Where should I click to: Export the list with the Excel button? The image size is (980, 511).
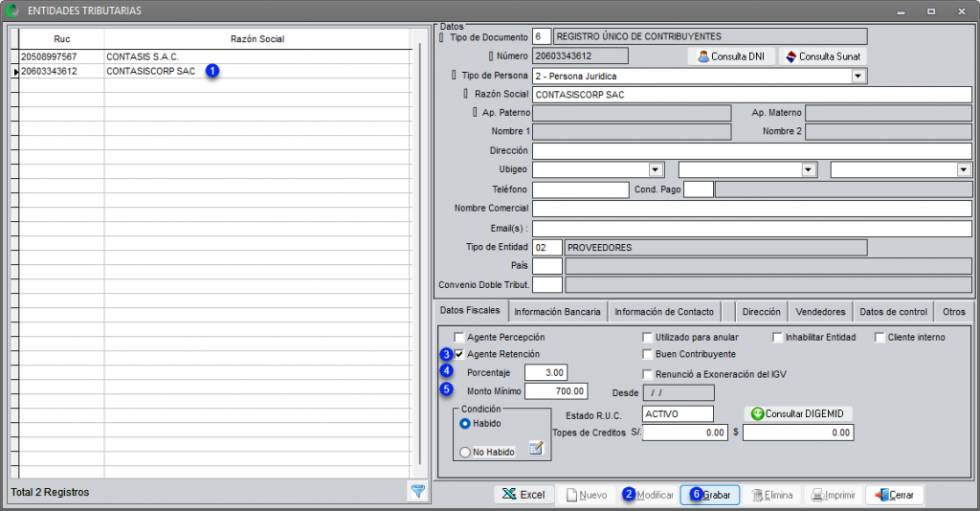point(523,495)
